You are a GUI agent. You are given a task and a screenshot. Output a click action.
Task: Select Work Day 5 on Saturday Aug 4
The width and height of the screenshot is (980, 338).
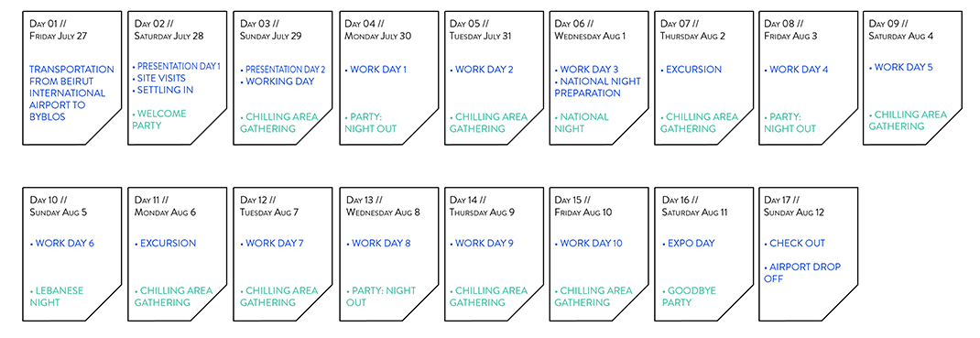coord(902,67)
